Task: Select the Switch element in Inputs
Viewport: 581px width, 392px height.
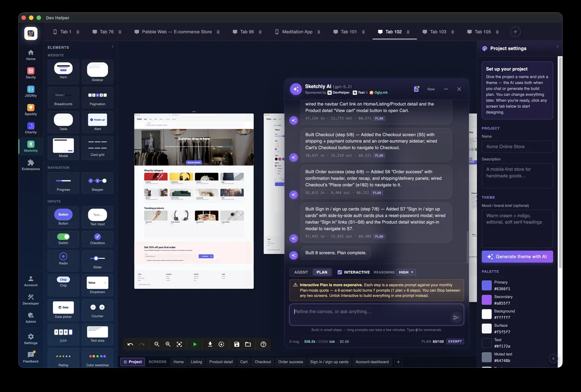Action: [x=63, y=239]
